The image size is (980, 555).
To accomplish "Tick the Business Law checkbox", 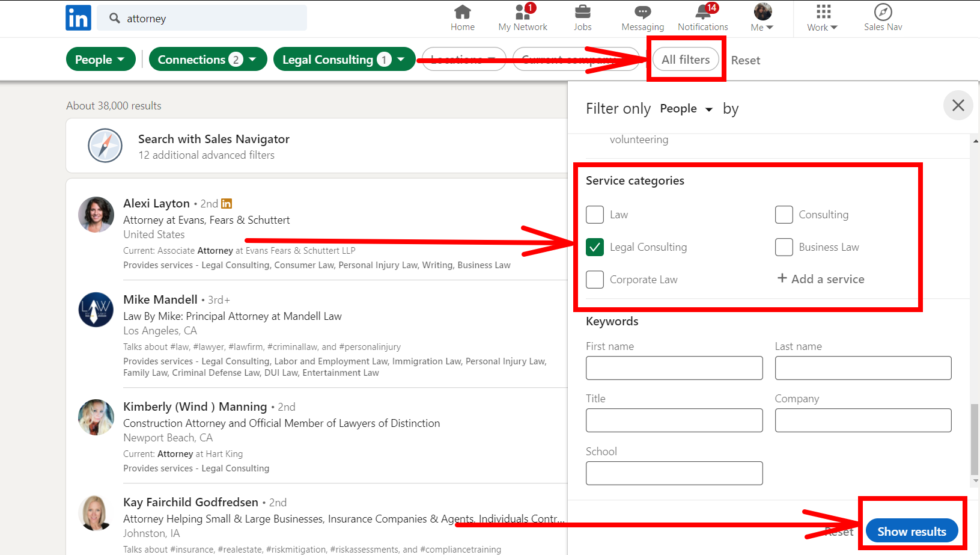I will click(784, 247).
